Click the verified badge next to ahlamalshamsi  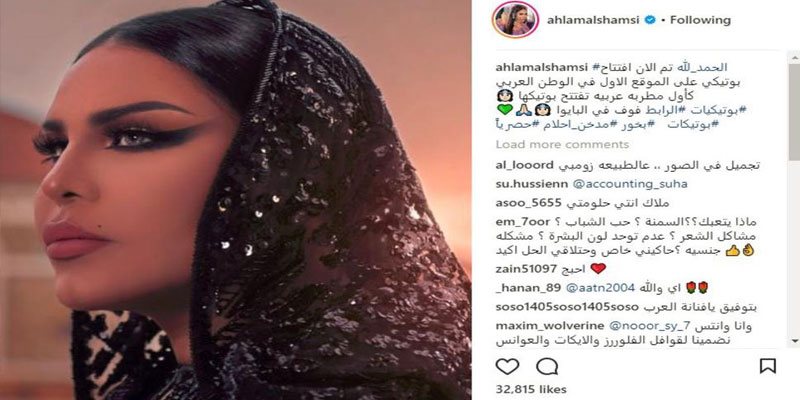pos(649,20)
